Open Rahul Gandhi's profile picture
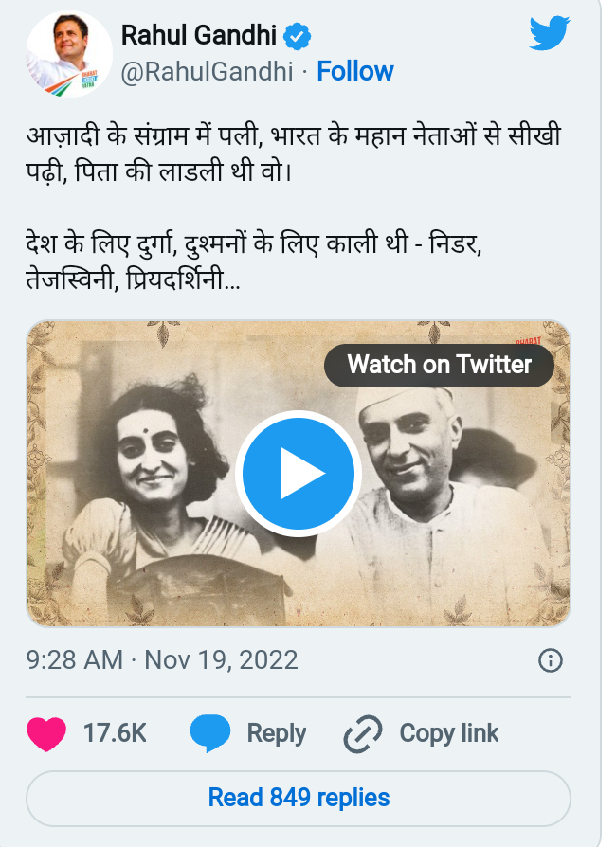This screenshot has width=616, height=847. [65, 55]
